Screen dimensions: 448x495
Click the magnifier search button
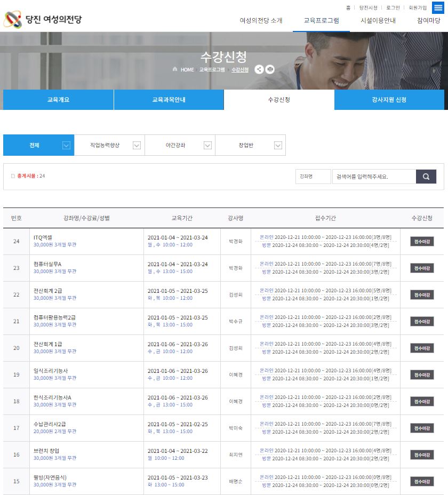(x=426, y=177)
